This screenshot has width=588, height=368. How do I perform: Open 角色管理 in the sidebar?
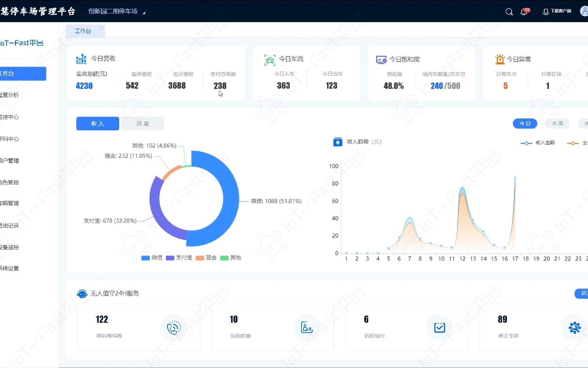click(10, 182)
